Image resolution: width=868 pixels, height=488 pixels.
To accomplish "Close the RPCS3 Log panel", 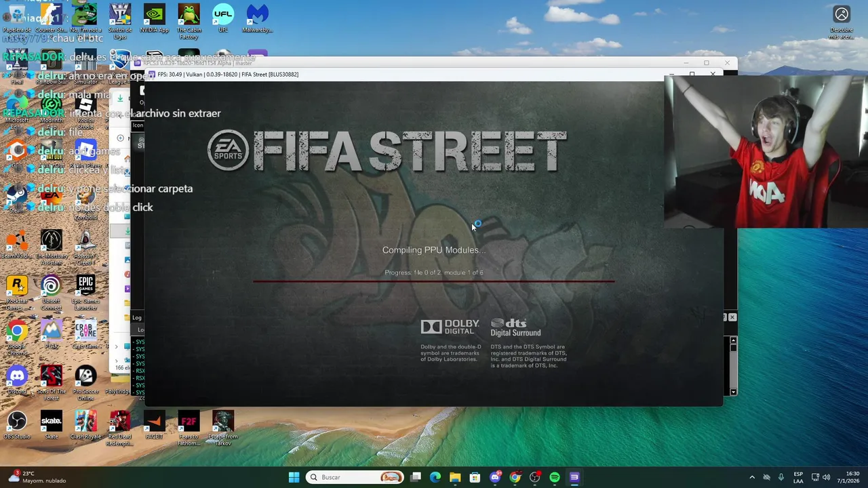I will click(x=732, y=317).
